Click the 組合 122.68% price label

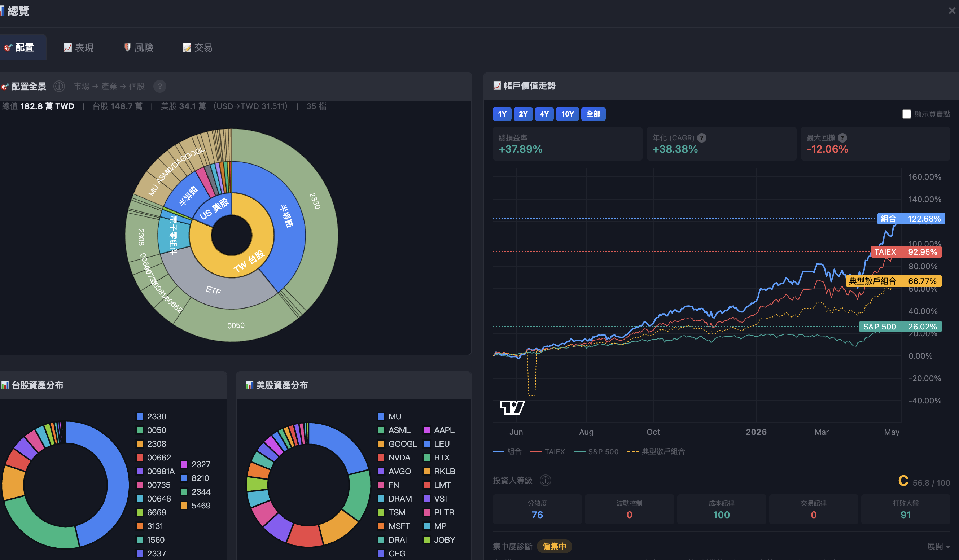(911, 219)
